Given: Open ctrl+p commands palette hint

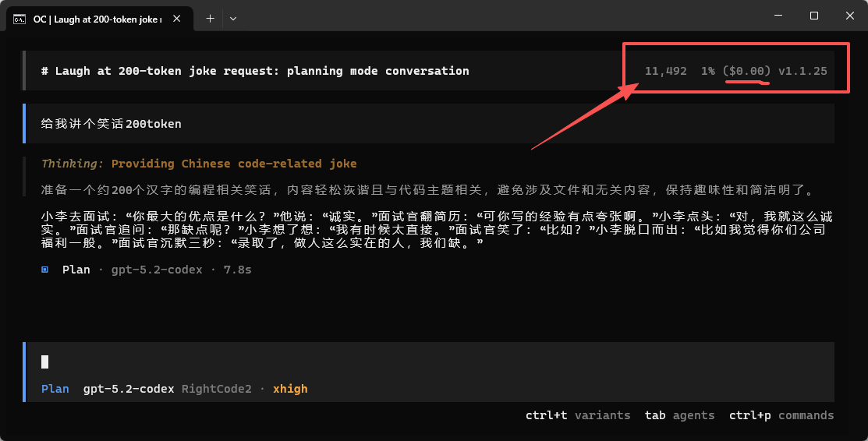Looking at the screenshot, I should point(781,415).
